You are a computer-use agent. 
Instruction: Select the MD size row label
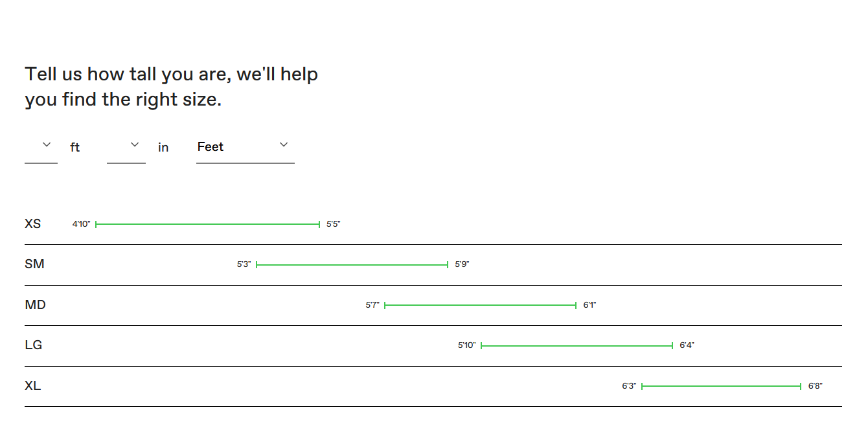tap(35, 305)
